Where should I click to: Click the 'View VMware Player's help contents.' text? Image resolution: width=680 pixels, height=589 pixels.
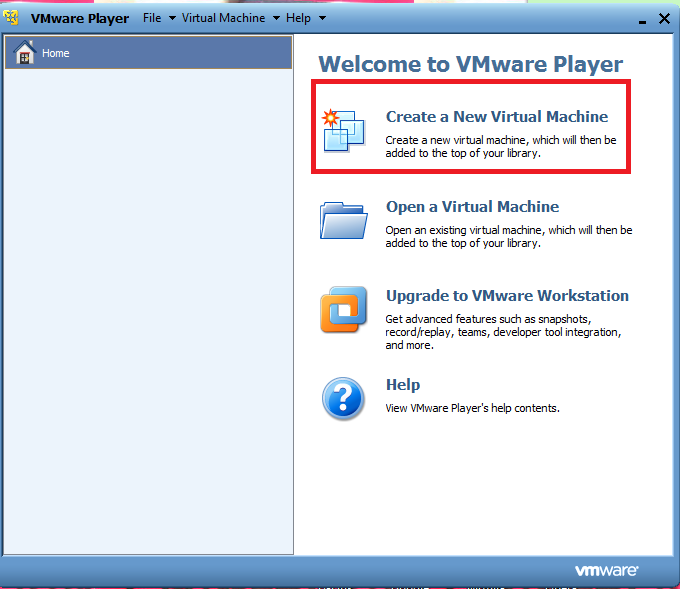[x=472, y=408]
